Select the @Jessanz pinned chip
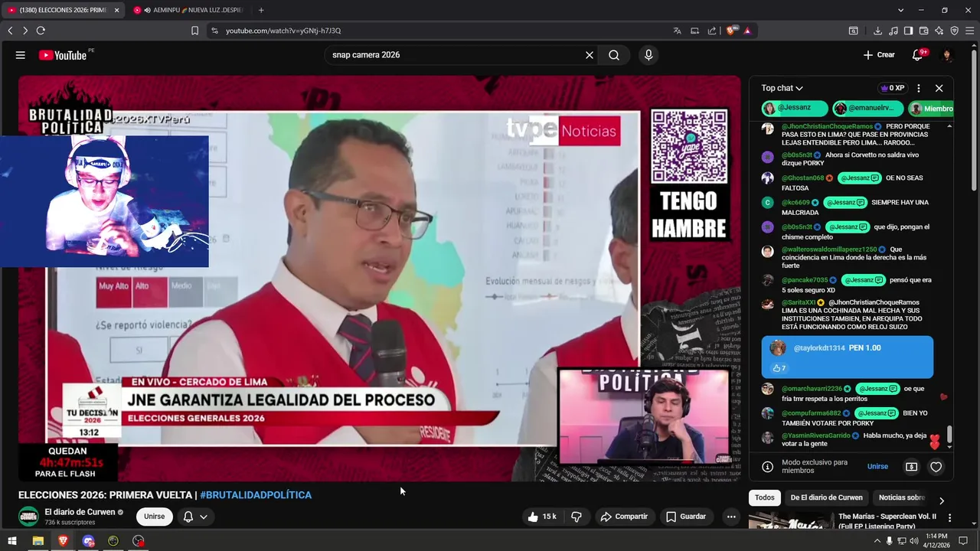 795,108
